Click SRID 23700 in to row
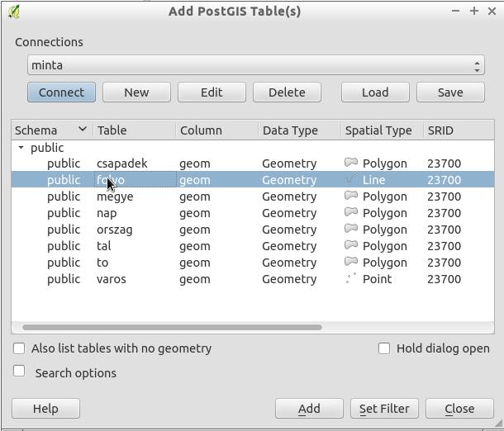 pos(445,263)
